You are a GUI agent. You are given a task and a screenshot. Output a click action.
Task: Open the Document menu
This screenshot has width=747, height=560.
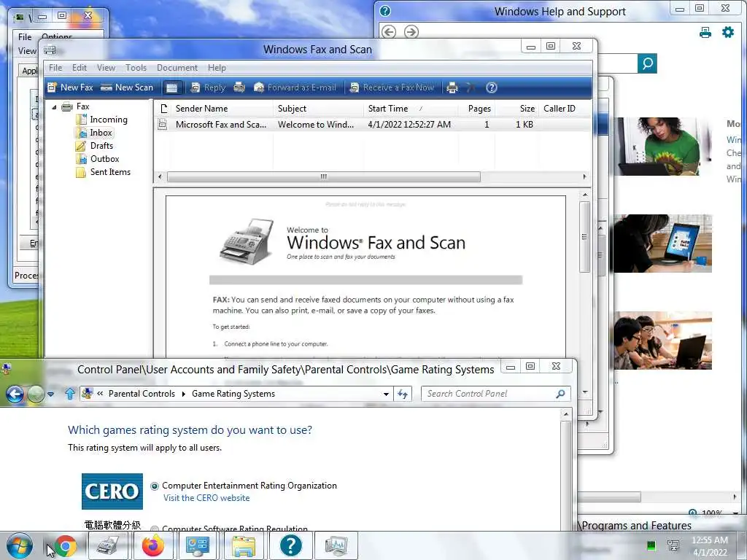pos(177,68)
